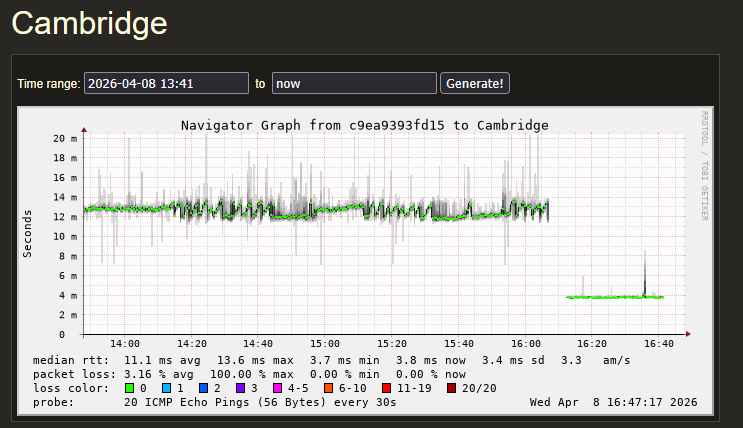Click the Generate! button
Viewport: 743px width, 428px height.
click(x=475, y=83)
